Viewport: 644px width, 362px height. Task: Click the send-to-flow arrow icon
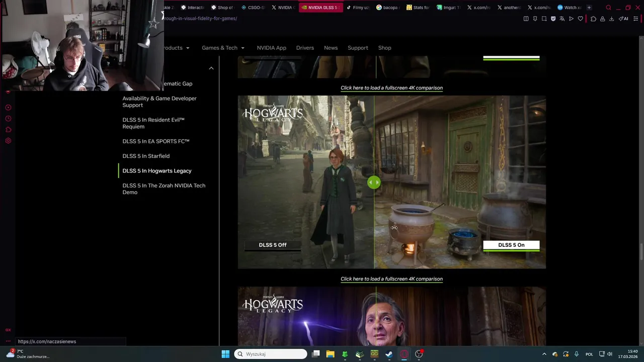(x=571, y=19)
